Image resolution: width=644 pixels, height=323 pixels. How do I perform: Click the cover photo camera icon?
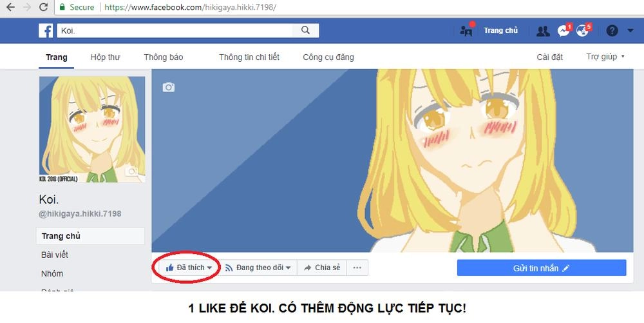[x=168, y=87]
